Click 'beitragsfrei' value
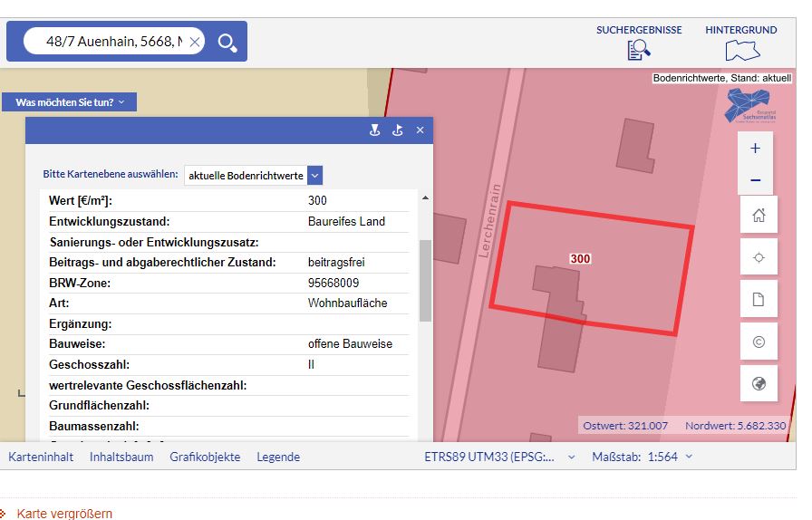 pos(336,263)
